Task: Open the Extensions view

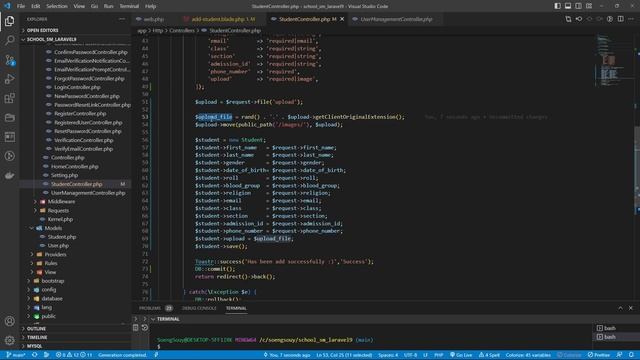Action: click(9, 98)
